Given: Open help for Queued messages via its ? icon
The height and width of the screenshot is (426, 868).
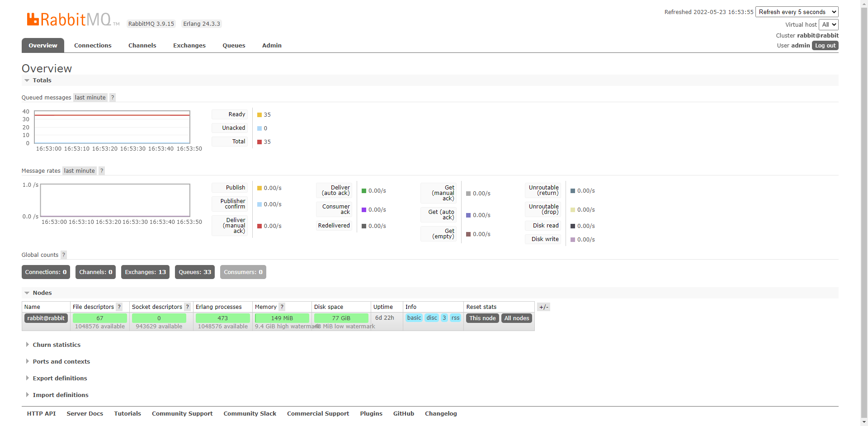Looking at the screenshot, I should click(x=112, y=97).
